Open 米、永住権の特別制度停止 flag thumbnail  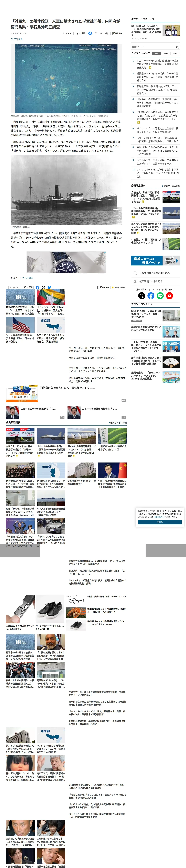20,325
